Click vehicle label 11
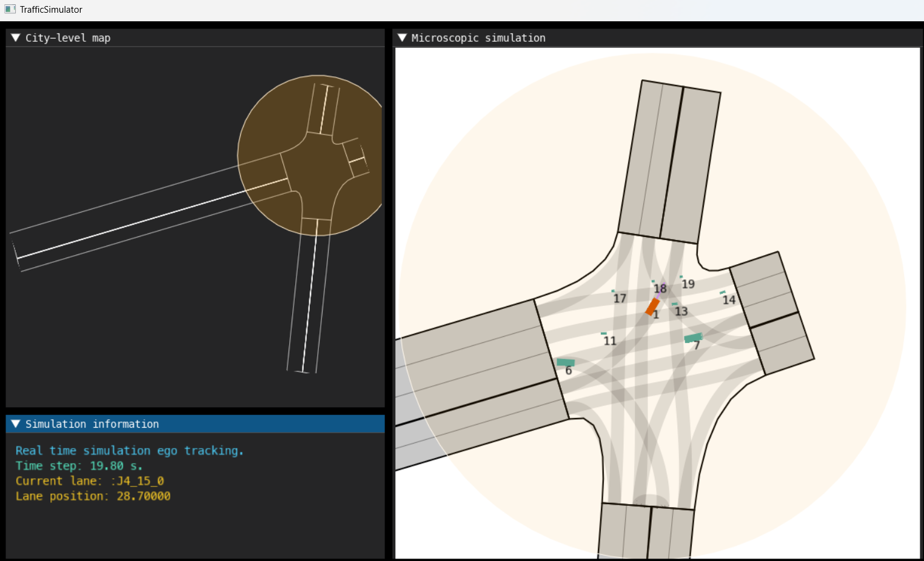The width and height of the screenshot is (924, 561). (610, 341)
